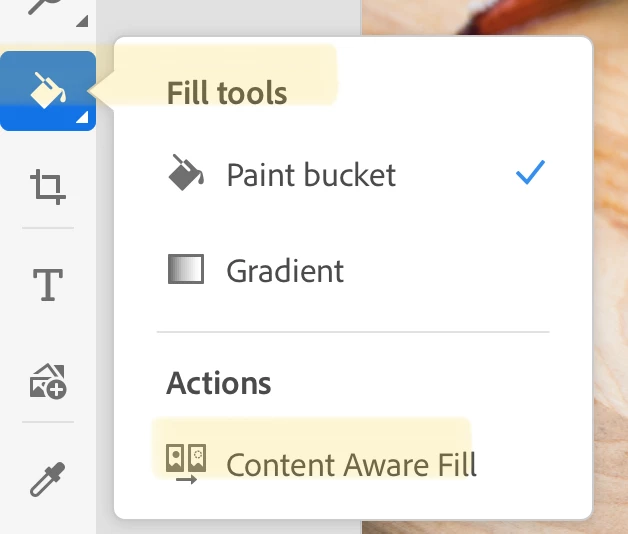Screen dimensions: 628x534
Task: Click the Fill tools heading
Action: (227, 93)
